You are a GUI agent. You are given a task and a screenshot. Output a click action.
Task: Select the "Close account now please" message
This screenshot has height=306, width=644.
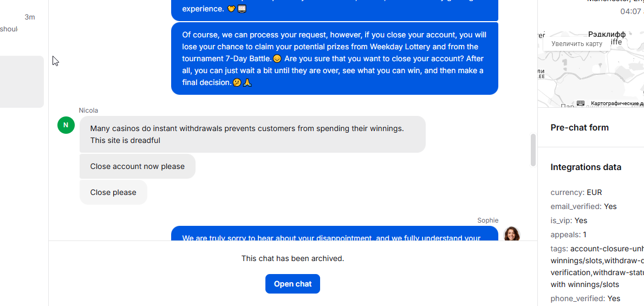click(137, 166)
